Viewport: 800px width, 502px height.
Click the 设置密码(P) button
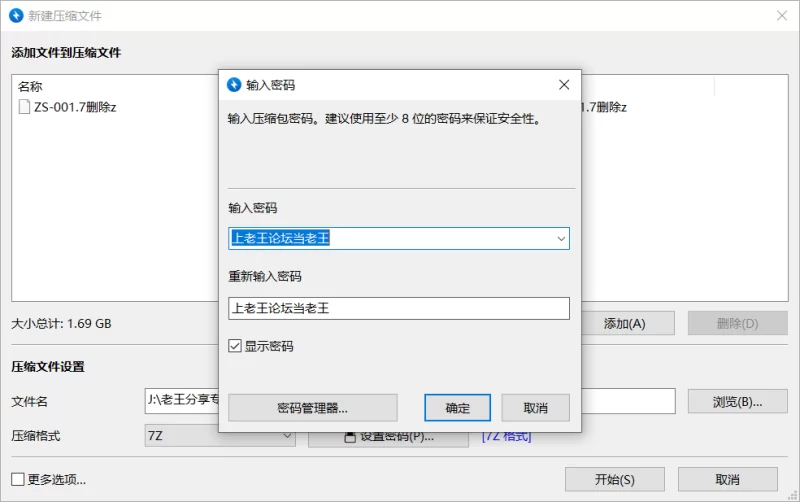[388, 439]
